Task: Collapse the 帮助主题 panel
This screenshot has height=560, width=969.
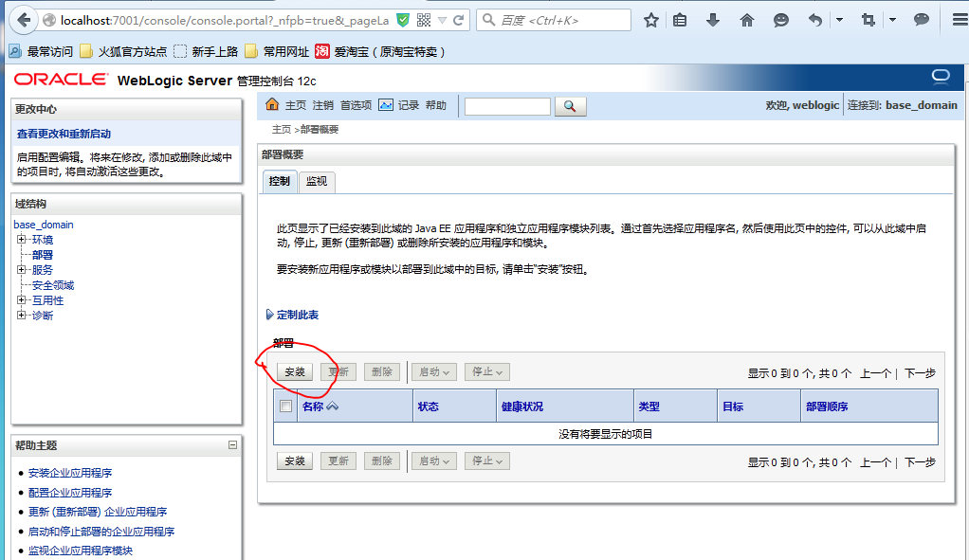Action: coord(232,444)
